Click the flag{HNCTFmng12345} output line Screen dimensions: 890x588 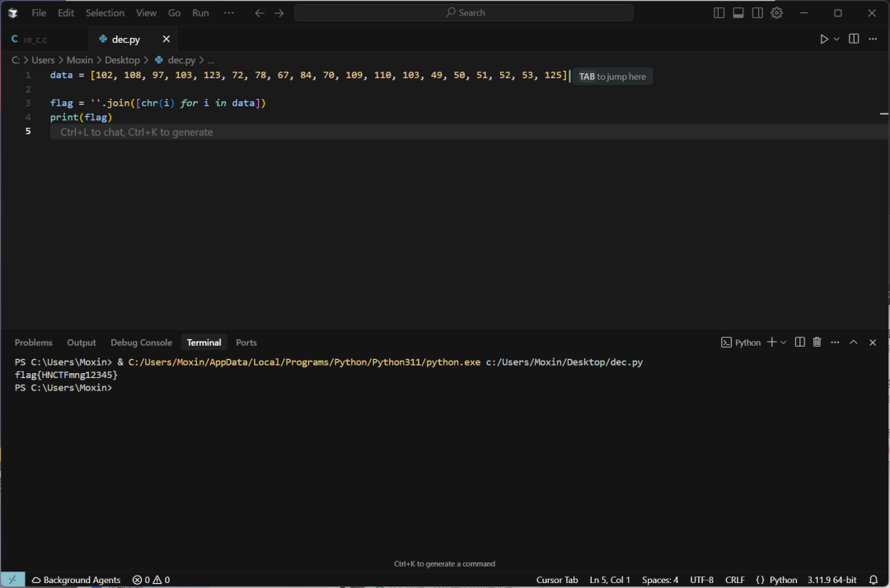coord(67,375)
